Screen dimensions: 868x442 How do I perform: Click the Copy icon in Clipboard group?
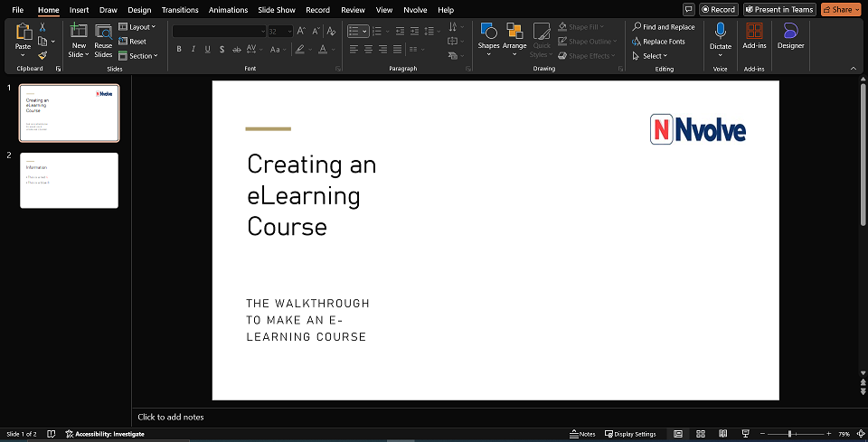(42, 42)
